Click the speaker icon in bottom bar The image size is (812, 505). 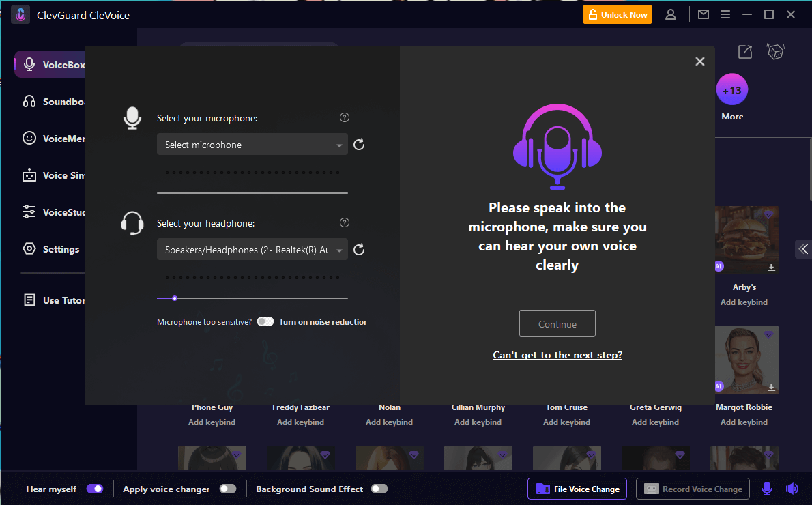click(792, 489)
